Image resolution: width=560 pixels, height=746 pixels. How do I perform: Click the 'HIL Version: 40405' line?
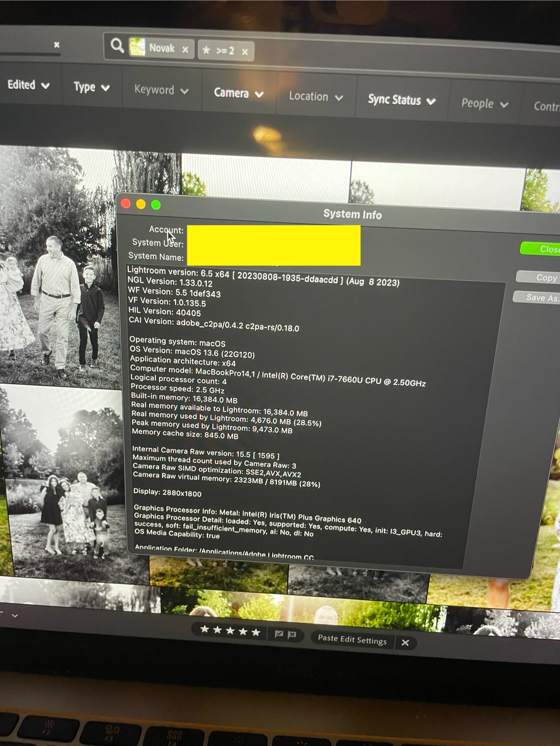(165, 312)
